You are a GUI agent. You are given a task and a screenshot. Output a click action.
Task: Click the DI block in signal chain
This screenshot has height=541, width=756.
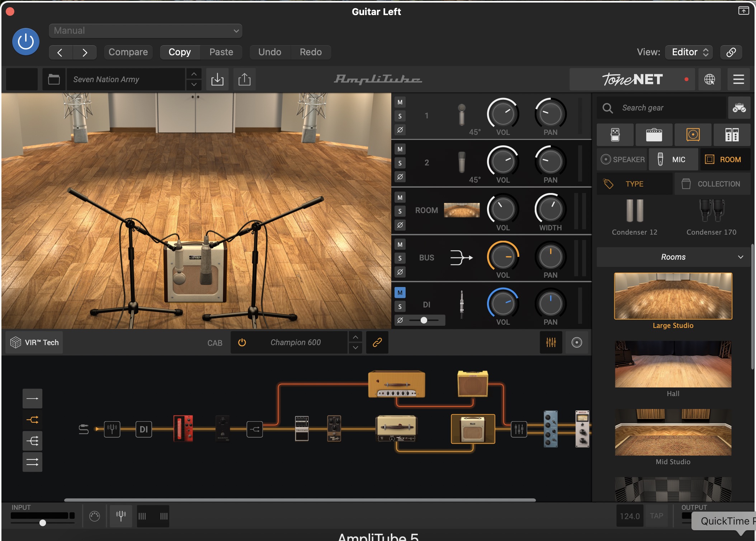pyautogui.click(x=143, y=429)
